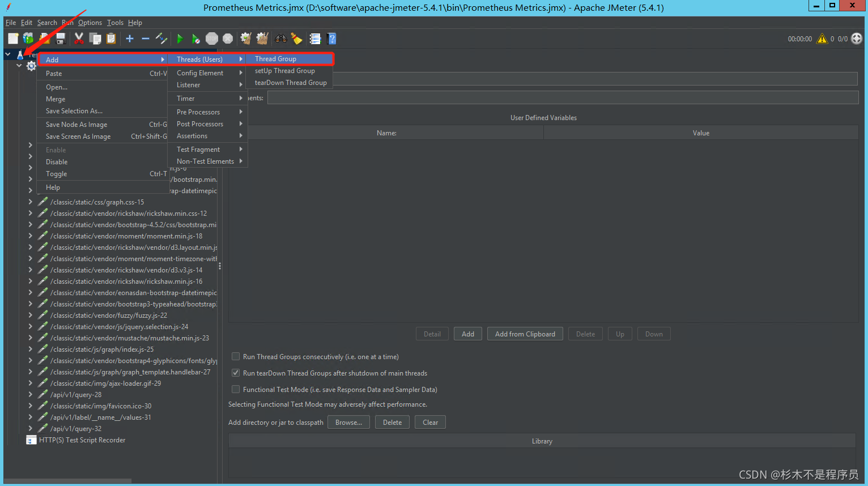The image size is (868, 486).
Task: Click sampler icon beside /api/v1/query-28
Action: pos(42,394)
